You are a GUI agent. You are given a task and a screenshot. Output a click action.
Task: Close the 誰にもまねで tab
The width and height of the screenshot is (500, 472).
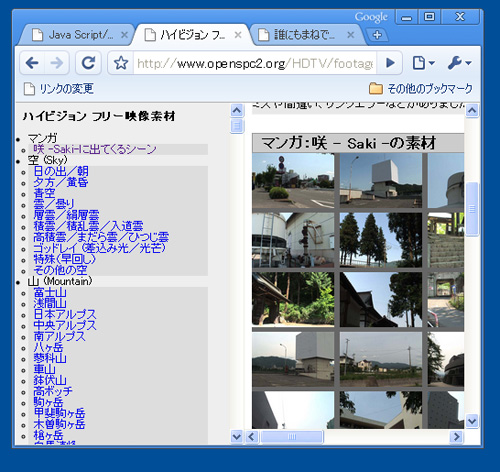coord(351,35)
